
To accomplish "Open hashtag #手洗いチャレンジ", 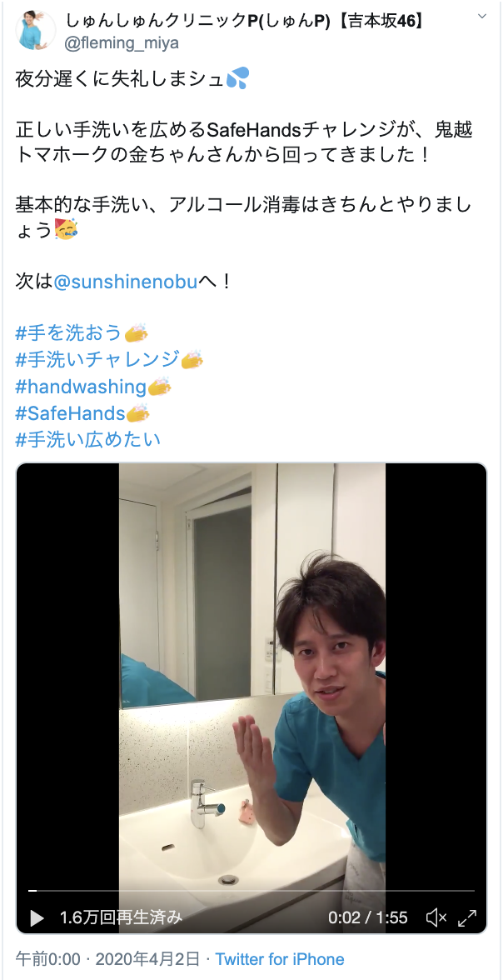I will [x=97, y=360].
